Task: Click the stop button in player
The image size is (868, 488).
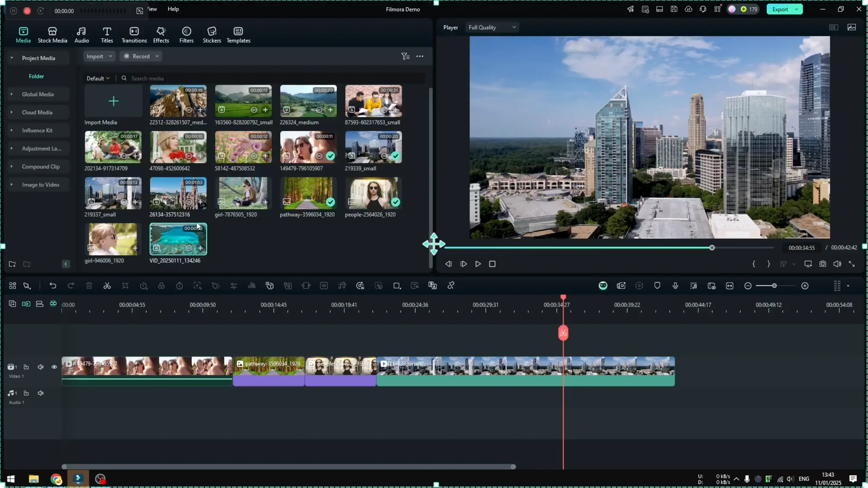Action: pyautogui.click(x=492, y=264)
